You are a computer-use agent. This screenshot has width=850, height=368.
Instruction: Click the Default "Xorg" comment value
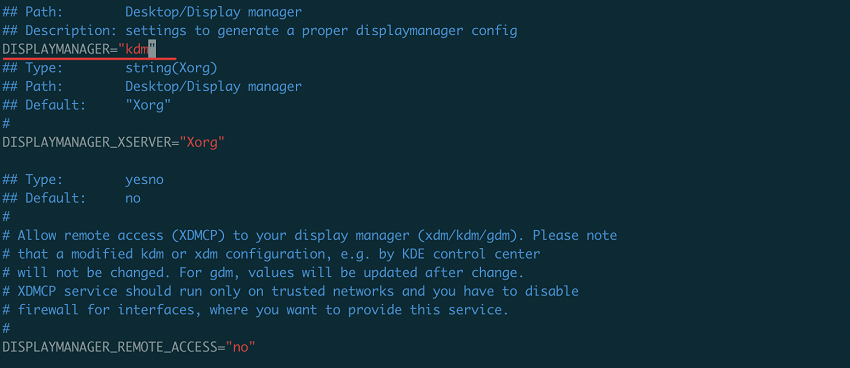point(148,105)
